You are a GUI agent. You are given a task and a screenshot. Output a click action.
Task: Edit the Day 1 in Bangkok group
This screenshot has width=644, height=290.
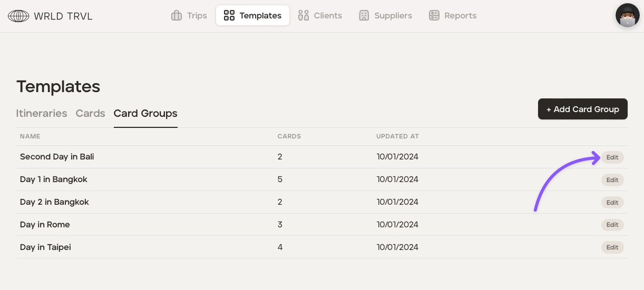coord(612,180)
